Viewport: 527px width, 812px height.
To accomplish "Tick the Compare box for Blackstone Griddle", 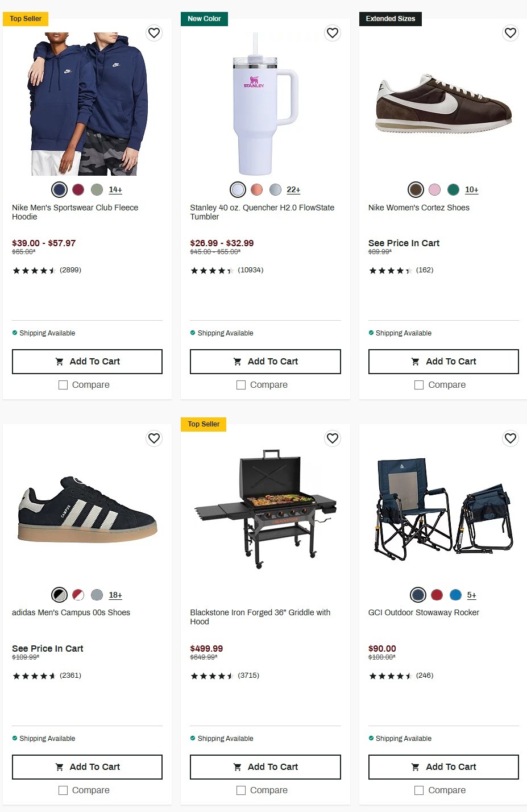I will pos(241,790).
